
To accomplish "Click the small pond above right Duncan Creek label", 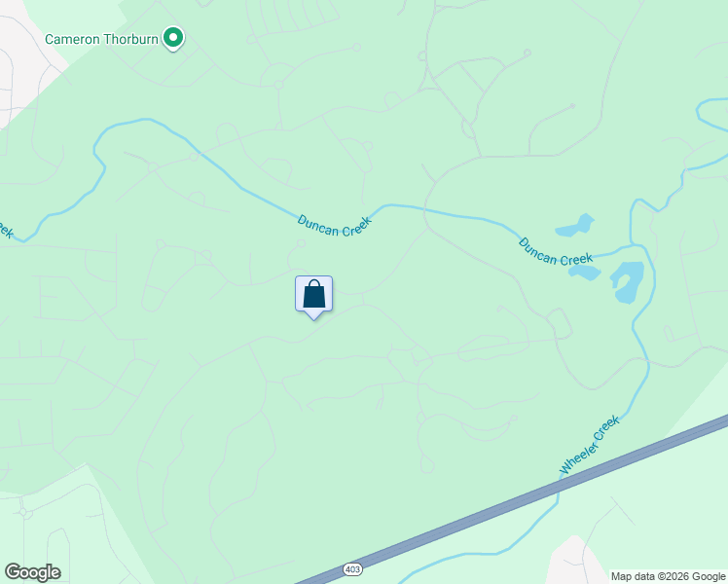I will click(x=576, y=226).
